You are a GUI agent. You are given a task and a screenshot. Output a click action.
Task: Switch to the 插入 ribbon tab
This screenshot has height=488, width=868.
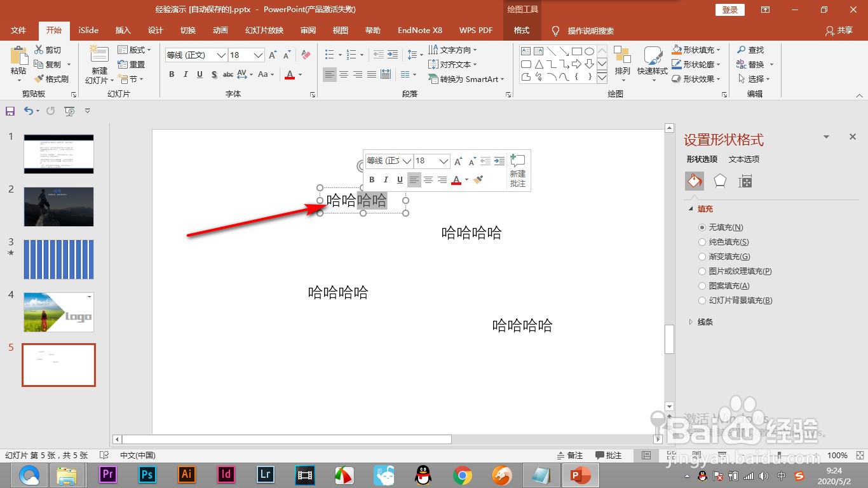[x=123, y=30]
